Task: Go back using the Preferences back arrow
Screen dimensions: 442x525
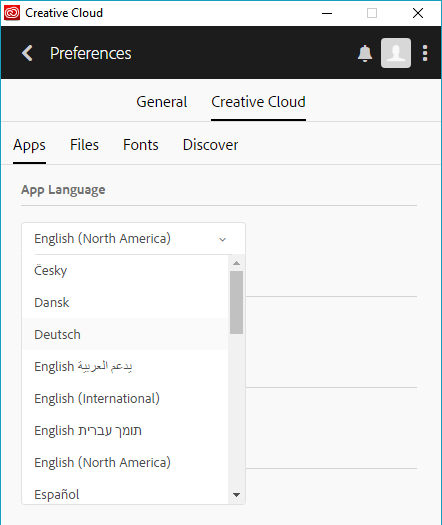Action: pos(27,53)
